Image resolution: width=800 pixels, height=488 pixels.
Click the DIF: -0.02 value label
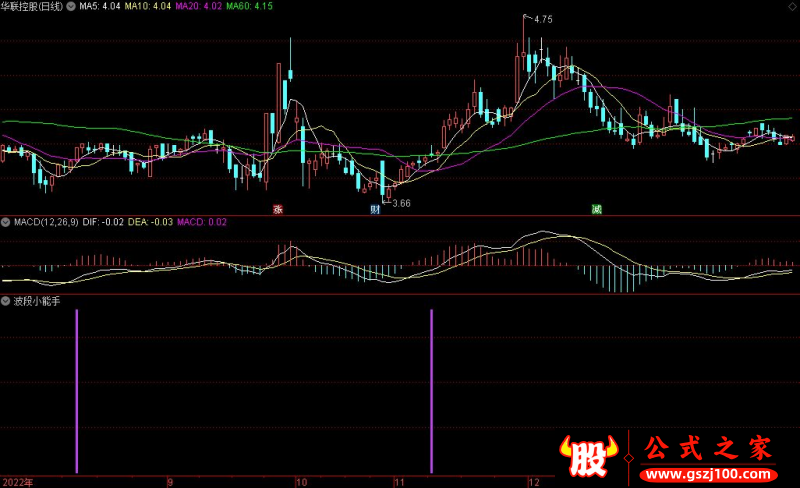click(x=102, y=221)
